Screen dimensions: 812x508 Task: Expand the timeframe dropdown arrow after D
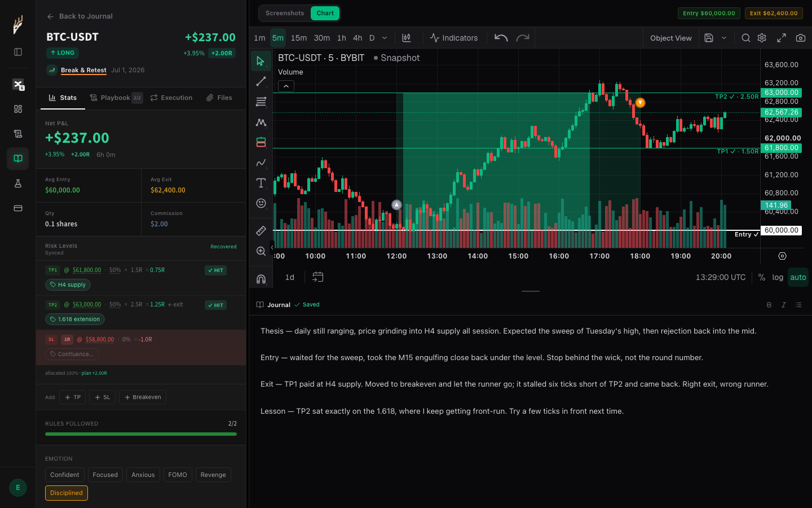point(385,38)
